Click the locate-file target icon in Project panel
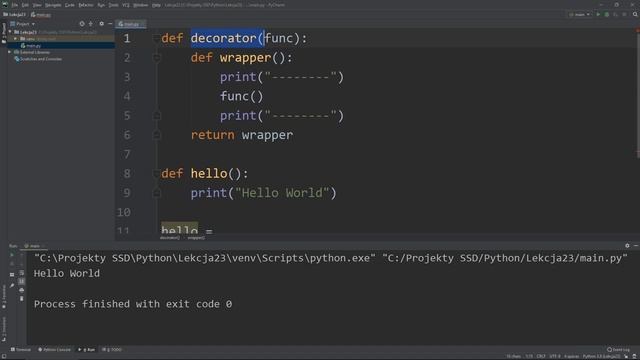The image size is (640, 360). coord(82,24)
